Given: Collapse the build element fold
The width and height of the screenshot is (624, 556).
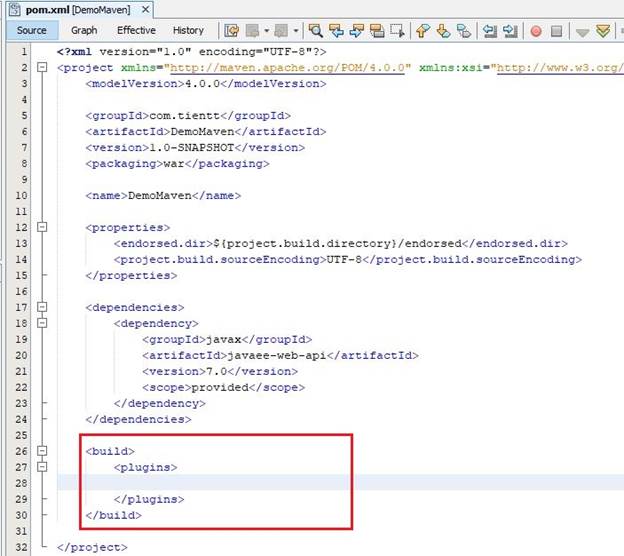Looking at the screenshot, I should (x=42, y=451).
